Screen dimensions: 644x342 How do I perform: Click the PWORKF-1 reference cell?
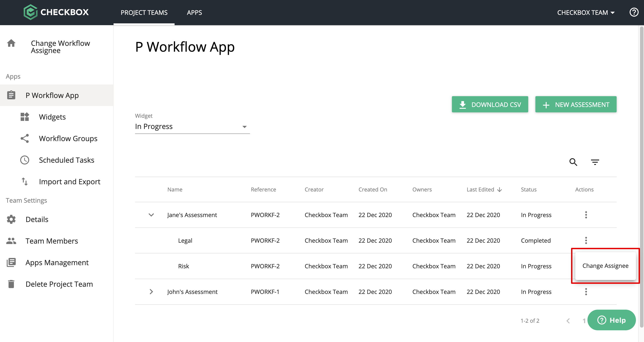(x=265, y=292)
